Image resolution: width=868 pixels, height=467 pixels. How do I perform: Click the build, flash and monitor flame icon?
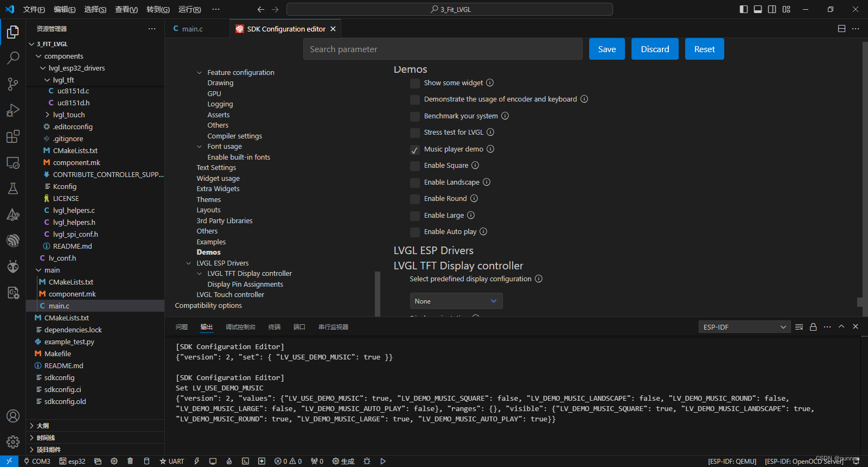pos(229,461)
